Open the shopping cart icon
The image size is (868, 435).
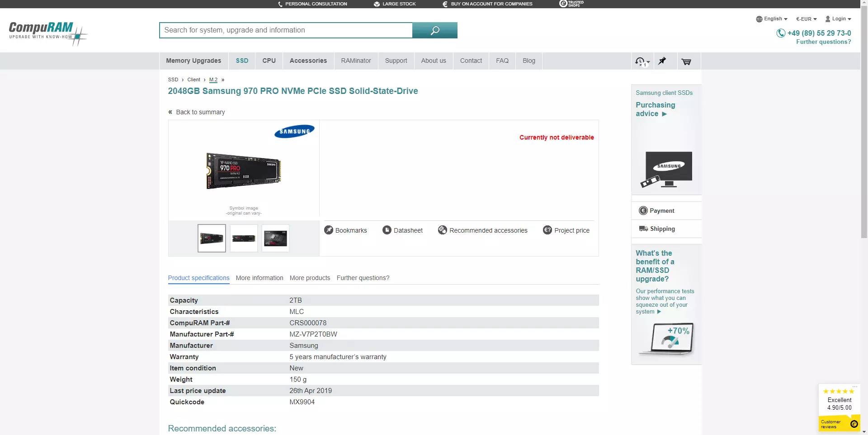click(x=686, y=61)
